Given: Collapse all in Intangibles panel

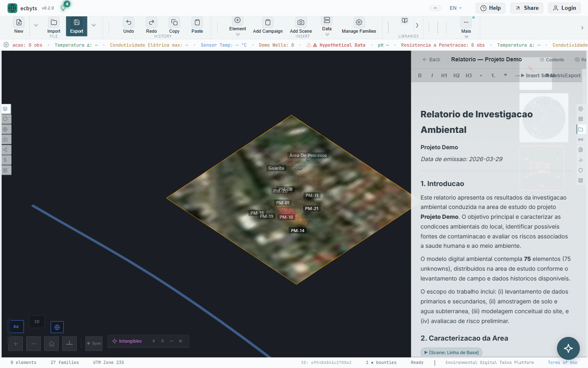Looking at the screenshot, I should (x=163, y=341).
